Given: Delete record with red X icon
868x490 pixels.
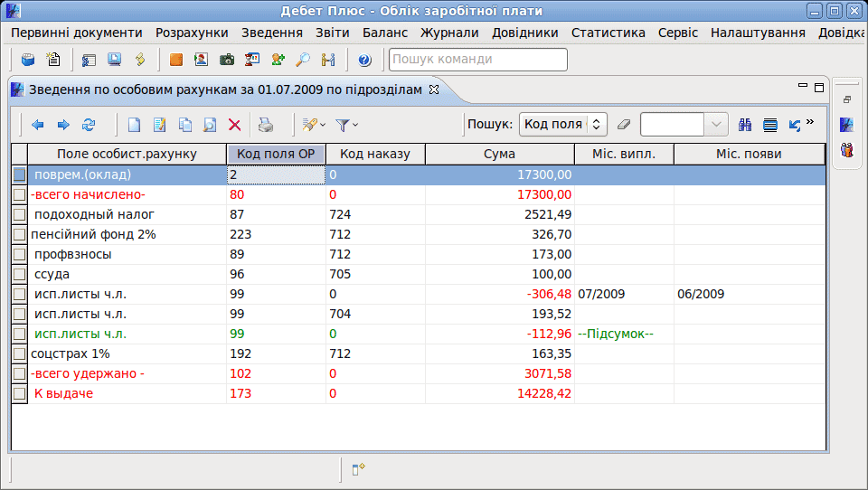Looking at the screenshot, I should click(x=235, y=125).
